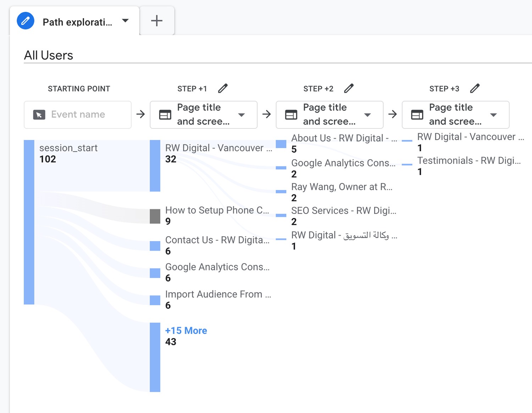The width and height of the screenshot is (532, 413).
Task: Click the page title icon in Step +2 selector
Action: coord(290,115)
